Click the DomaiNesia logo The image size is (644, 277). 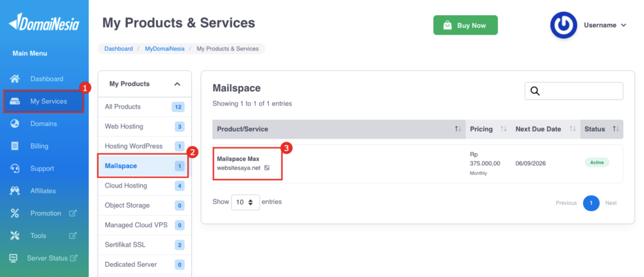(x=43, y=22)
